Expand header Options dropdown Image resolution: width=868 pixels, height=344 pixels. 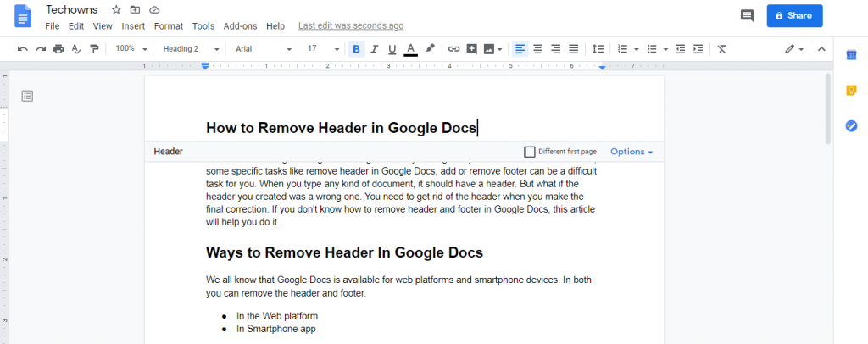tap(632, 152)
